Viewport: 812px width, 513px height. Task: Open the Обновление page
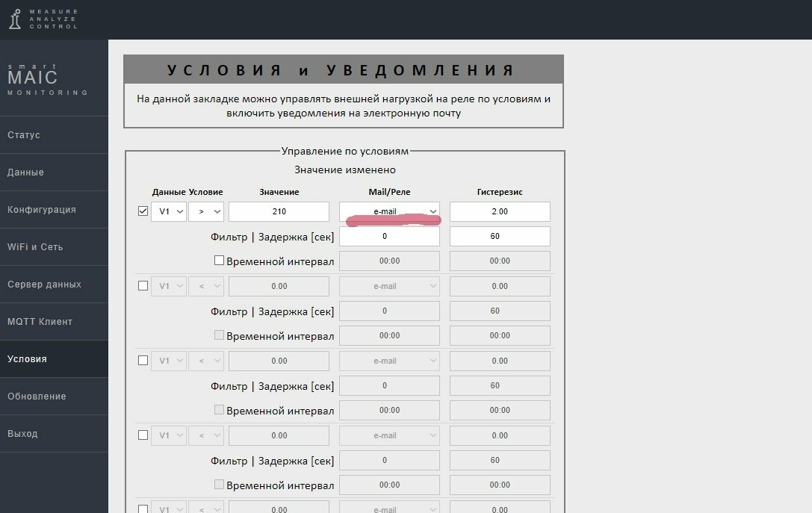pyautogui.click(x=54, y=396)
